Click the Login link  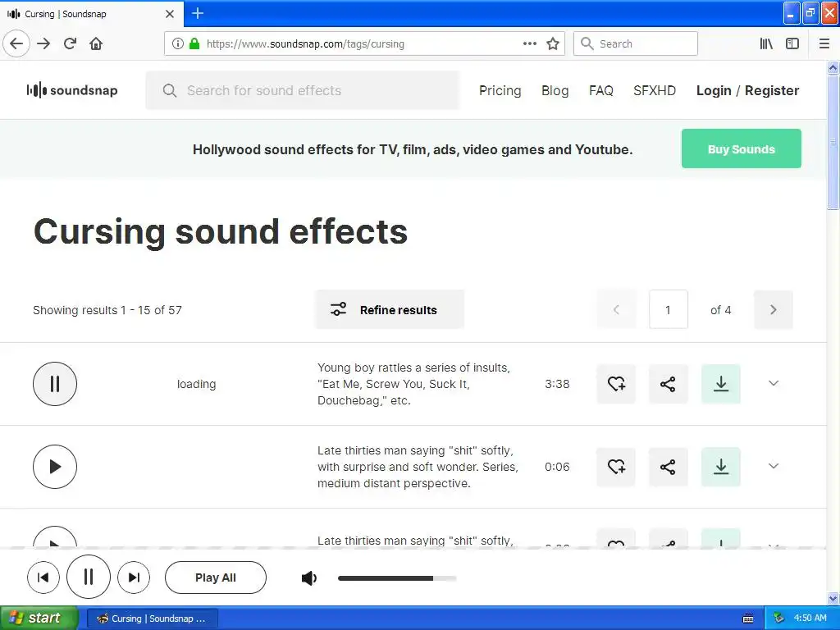pos(714,90)
